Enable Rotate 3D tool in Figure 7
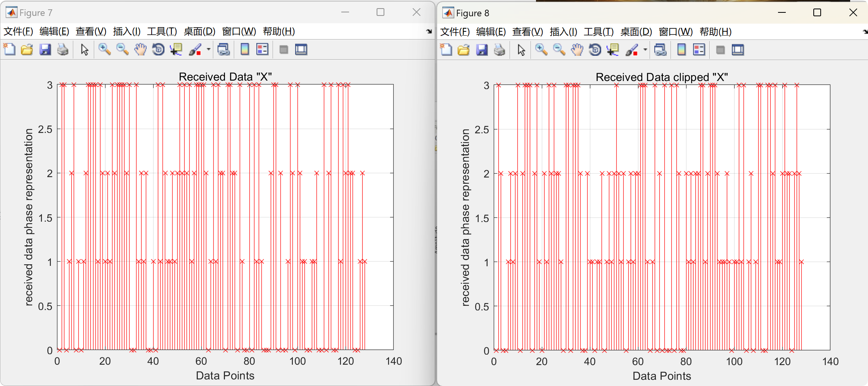Viewport: 868px width, 386px height. (x=158, y=49)
